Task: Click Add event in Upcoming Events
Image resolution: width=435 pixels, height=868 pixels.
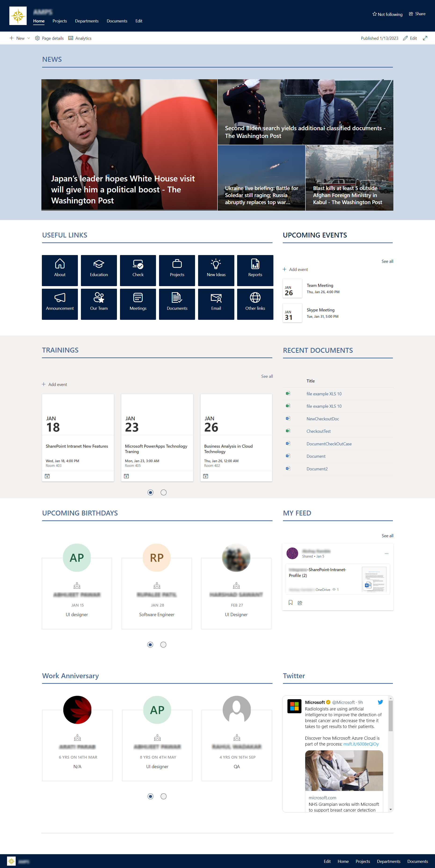Action: pos(295,269)
